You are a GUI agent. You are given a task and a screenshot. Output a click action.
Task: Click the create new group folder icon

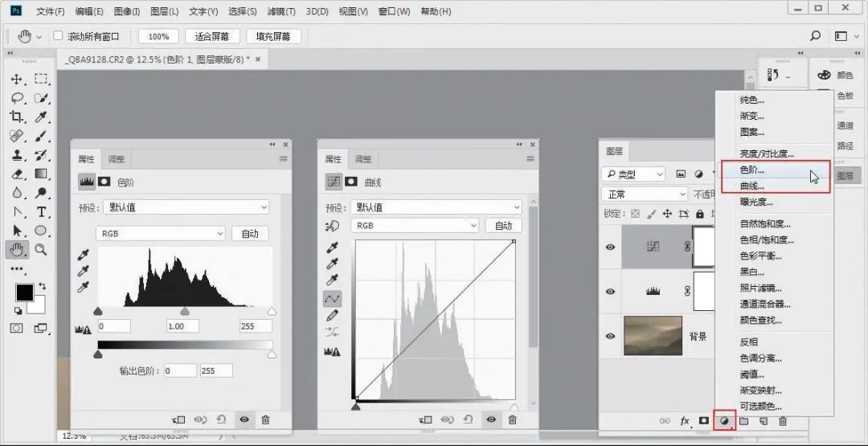[744, 421]
